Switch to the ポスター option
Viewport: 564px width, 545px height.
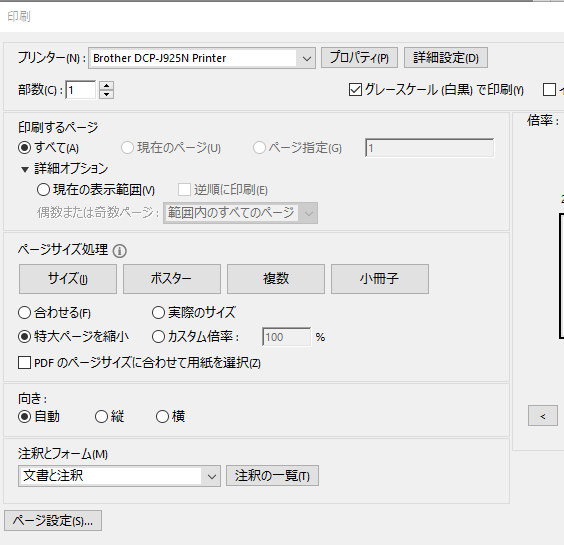tap(172, 279)
